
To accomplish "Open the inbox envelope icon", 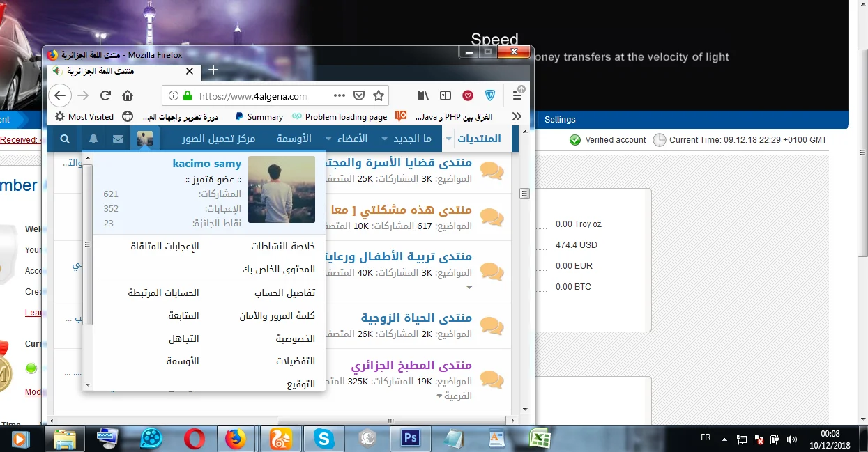I will coord(118,139).
